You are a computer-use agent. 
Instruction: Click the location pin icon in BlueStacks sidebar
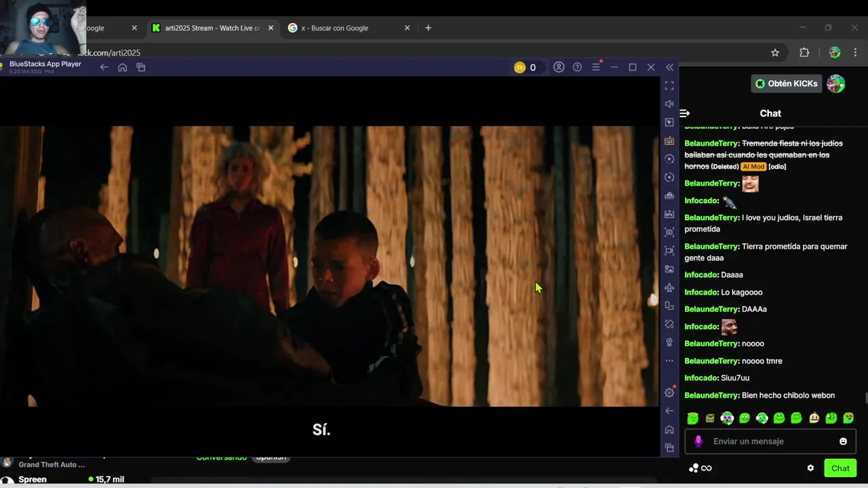click(x=669, y=342)
